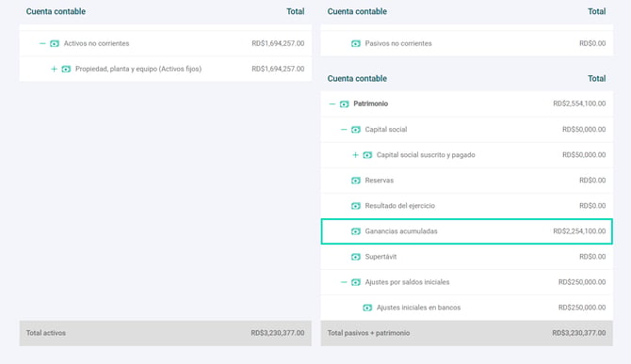This screenshot has height=364, width=631.
Task: Collapse the Activos no corrientes row
Action: 42,43
